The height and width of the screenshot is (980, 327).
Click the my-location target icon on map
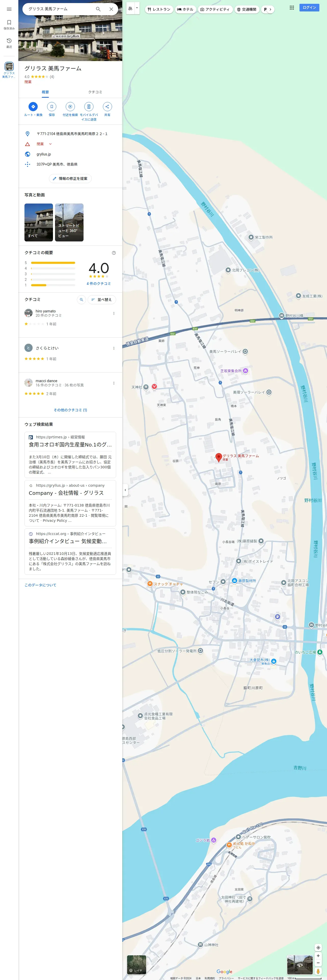point(318,947)
